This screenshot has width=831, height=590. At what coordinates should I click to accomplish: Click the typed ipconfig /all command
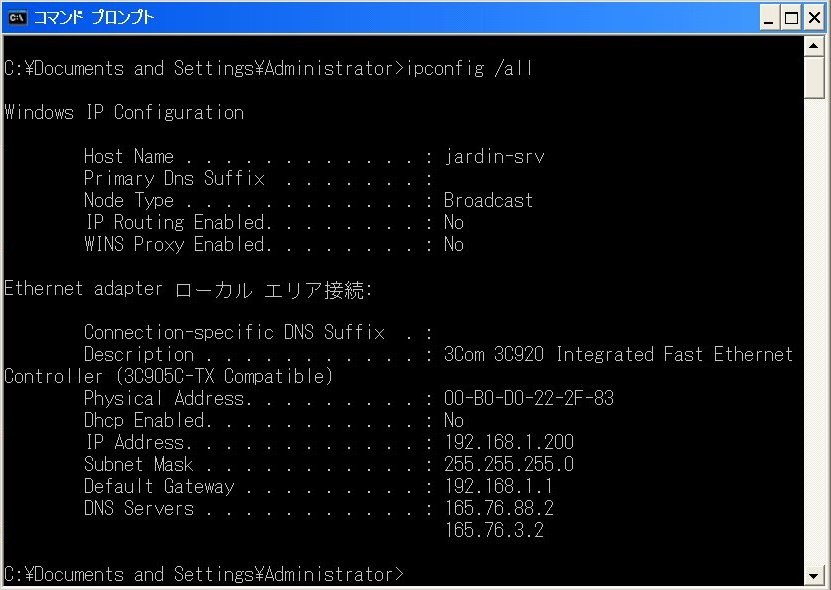[469, 68]
